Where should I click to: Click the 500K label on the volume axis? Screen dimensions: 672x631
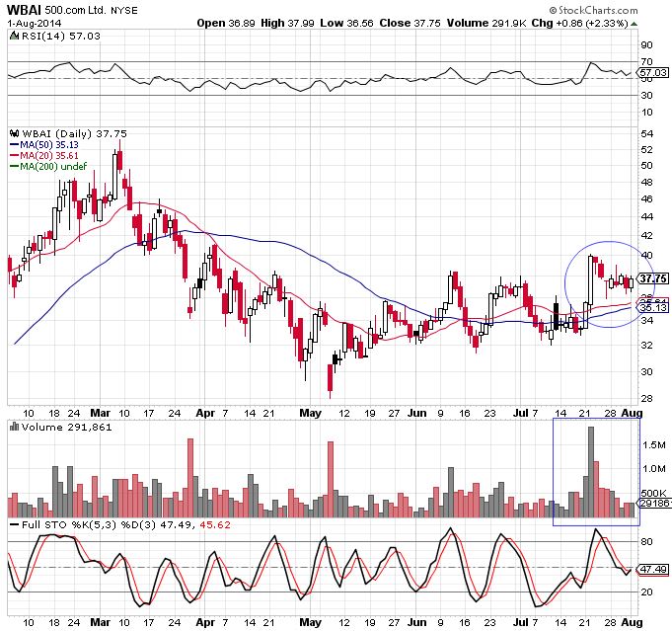click(x=653, y=494)
